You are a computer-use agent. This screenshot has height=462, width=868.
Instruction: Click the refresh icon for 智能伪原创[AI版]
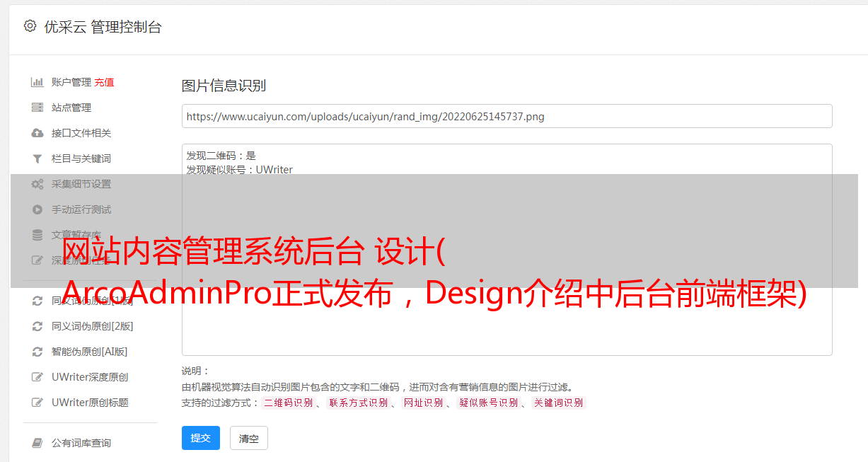37,352
